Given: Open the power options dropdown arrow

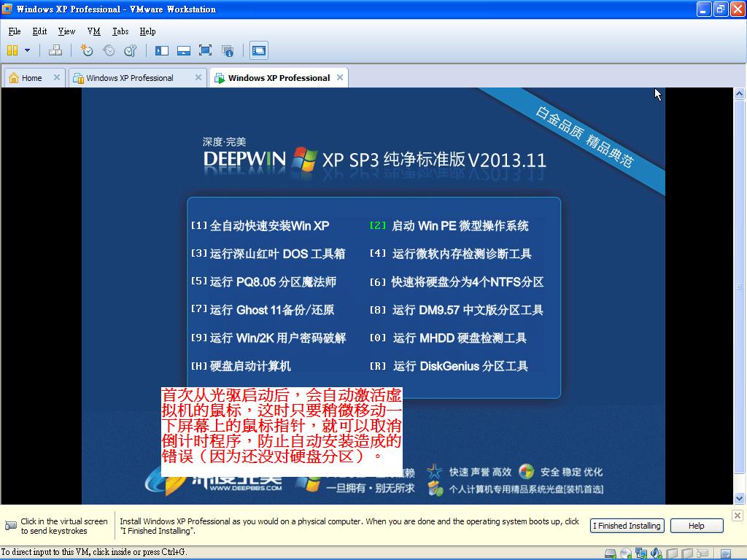Looking at the screenshot, I should (x=27, y=50).
